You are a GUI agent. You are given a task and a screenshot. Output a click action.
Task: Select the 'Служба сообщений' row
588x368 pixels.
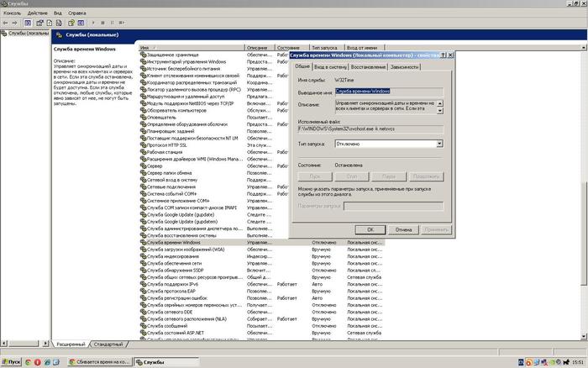coord(262,326)
